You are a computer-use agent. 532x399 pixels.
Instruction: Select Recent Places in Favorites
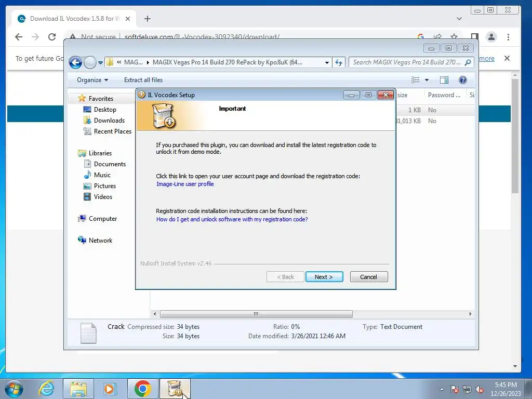(112, 131)
